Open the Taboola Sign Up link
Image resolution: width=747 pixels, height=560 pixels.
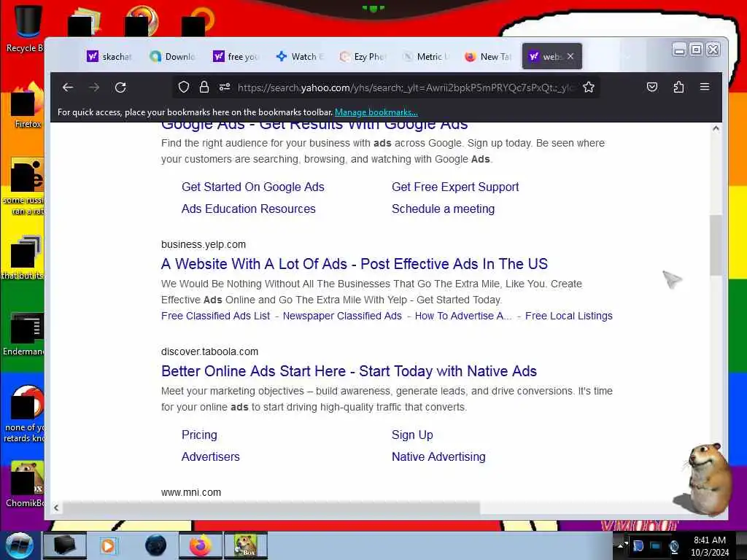(412, 435)
